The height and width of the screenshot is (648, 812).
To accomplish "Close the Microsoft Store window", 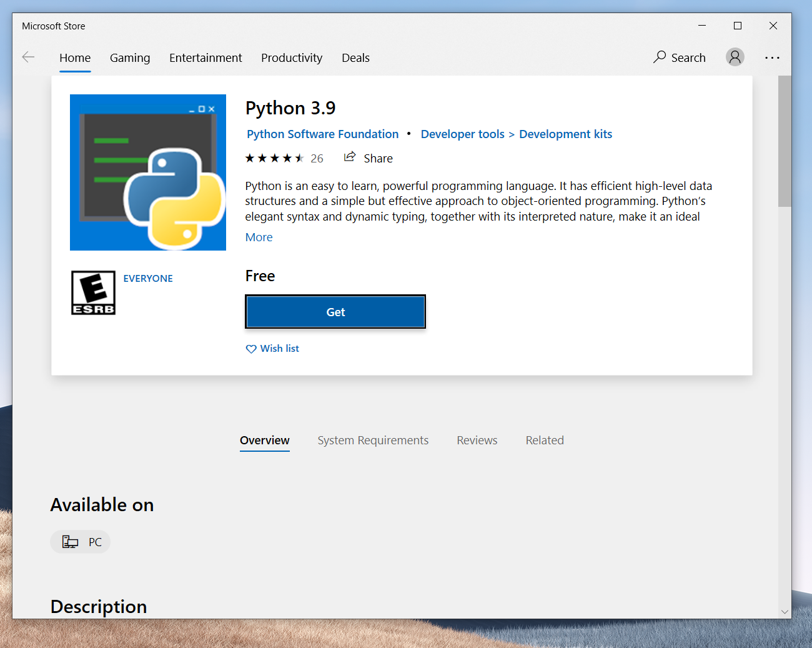I will coord(773,26).
